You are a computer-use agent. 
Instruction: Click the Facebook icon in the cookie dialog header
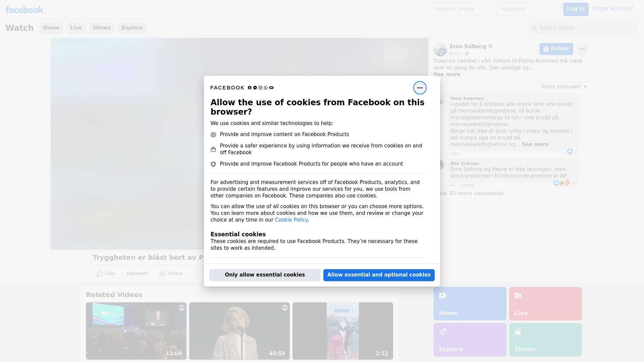250,88
